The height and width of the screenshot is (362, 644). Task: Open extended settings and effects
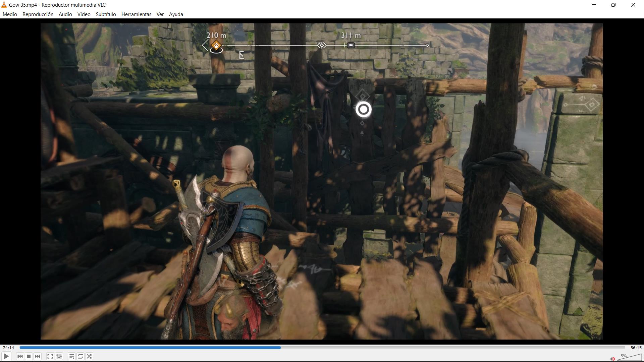point(59,356)
